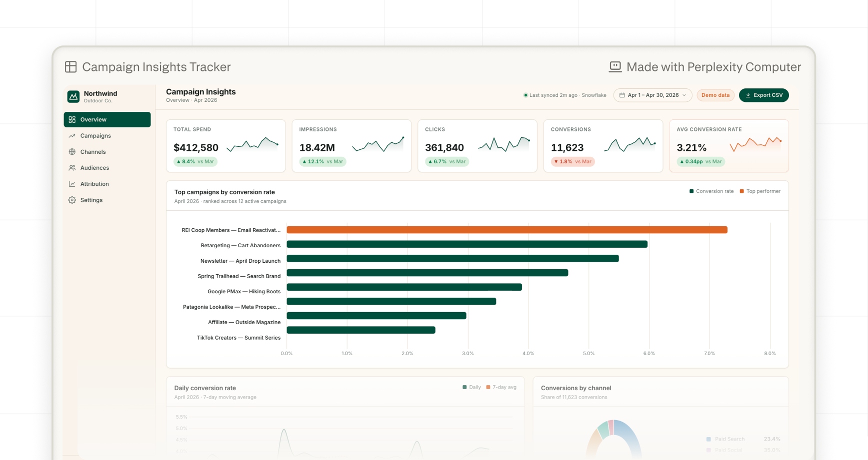Open the Total Spend metric card
This screenshot has height=460, width=868.
[226, 146]
